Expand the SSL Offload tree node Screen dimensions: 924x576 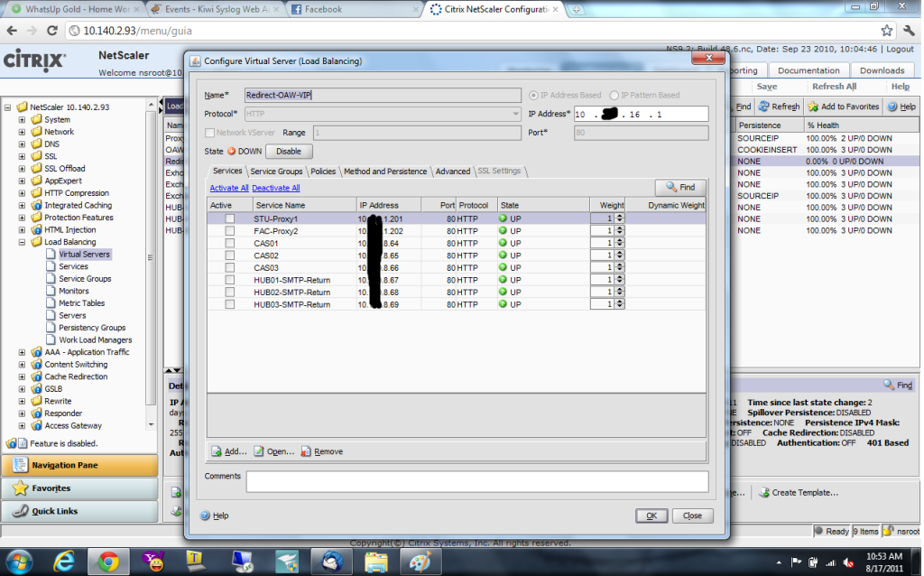click(22, 169)
